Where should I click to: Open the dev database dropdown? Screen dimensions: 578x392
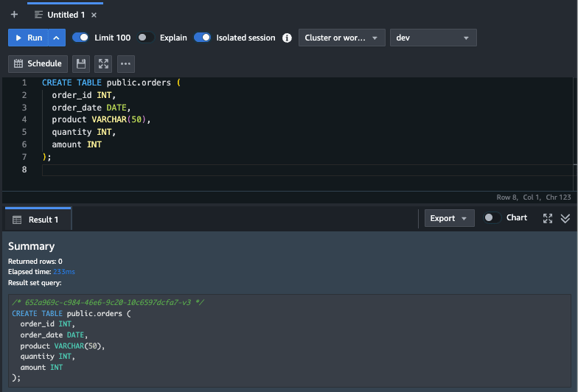click(433, 38)
